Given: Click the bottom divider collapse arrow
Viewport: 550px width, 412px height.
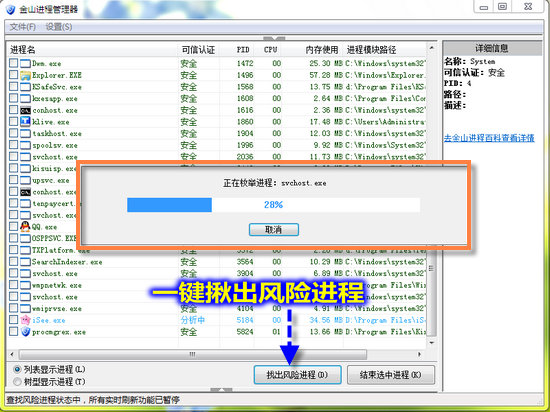Looking at the screenshot, I should click(x=221, y=390).
